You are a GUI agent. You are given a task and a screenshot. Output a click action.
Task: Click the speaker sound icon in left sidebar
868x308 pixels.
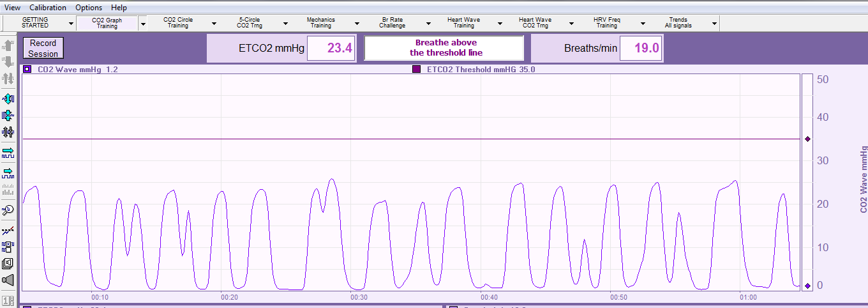(x=8, y=281)
